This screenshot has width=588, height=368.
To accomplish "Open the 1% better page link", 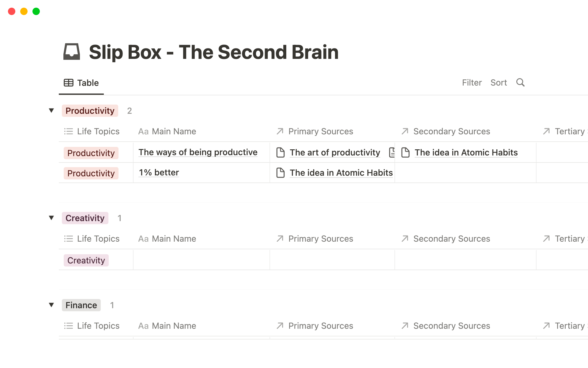I will point(158,172).
